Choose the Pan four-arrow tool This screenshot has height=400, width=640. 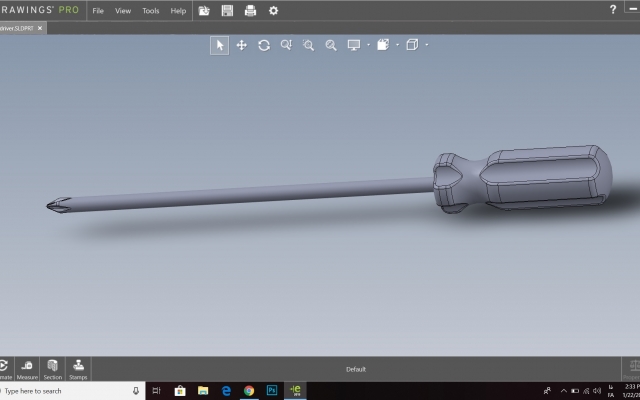[242, 45]
